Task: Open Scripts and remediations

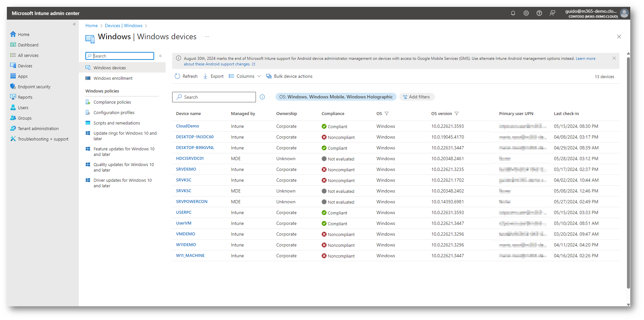Action: 116,123
